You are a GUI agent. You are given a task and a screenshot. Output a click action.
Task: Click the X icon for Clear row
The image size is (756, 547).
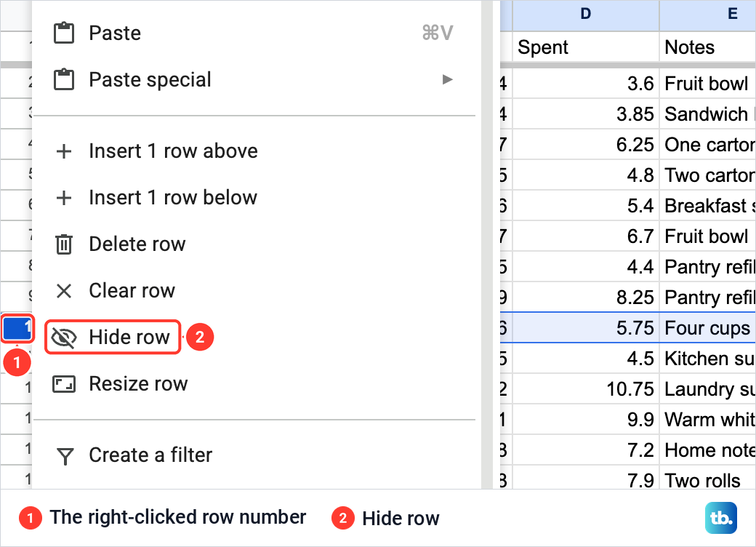pos(64,291)
